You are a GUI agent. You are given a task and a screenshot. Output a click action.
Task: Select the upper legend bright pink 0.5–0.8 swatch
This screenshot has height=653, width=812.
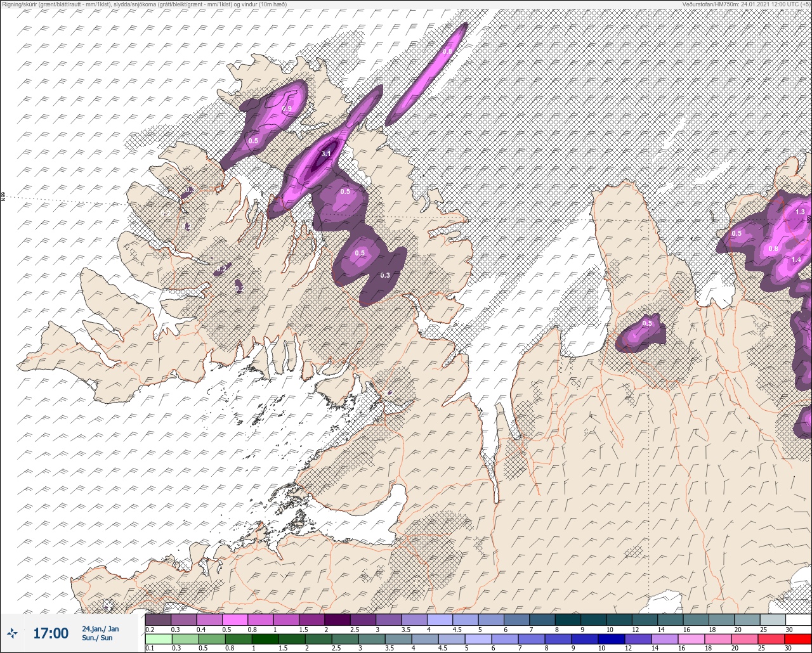coord(235,619)
